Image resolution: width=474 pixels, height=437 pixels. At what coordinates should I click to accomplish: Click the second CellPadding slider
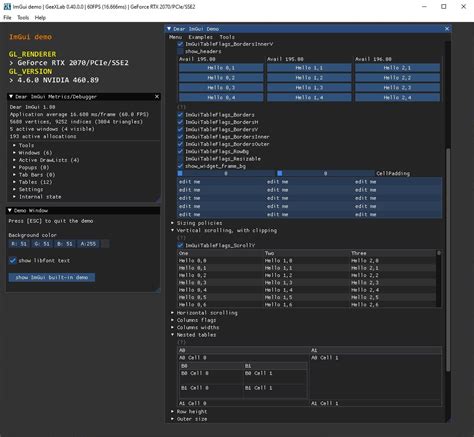click(x=326, y=173)
